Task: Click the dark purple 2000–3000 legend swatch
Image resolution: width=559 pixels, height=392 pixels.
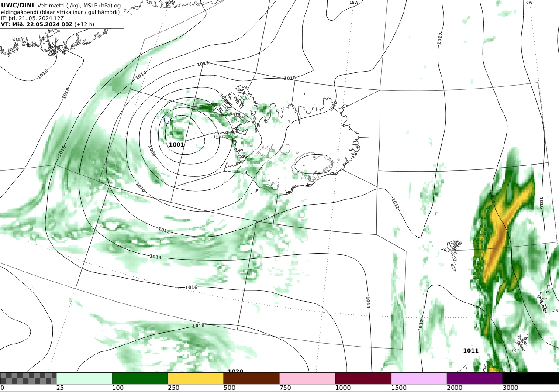Action: (x=475, y=378)
